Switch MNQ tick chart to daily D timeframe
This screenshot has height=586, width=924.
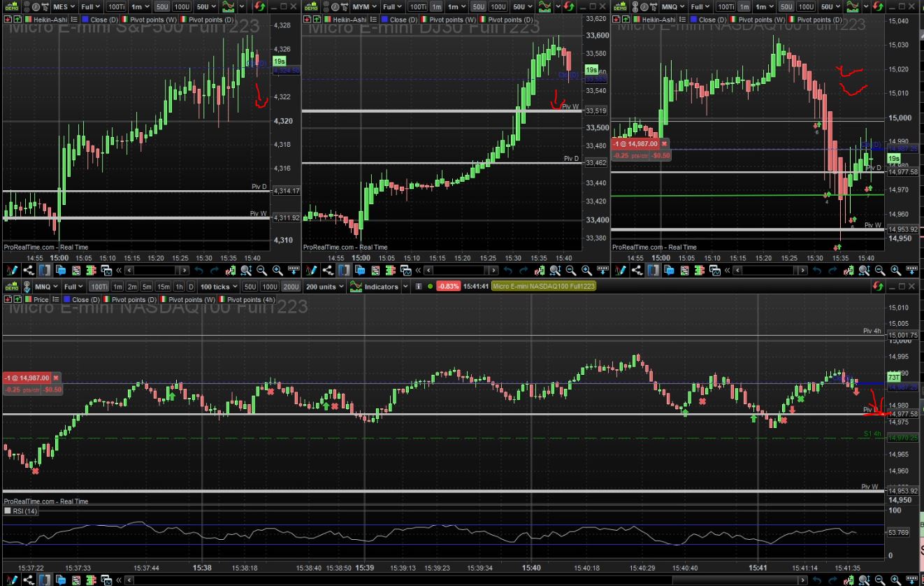[191, 287]
